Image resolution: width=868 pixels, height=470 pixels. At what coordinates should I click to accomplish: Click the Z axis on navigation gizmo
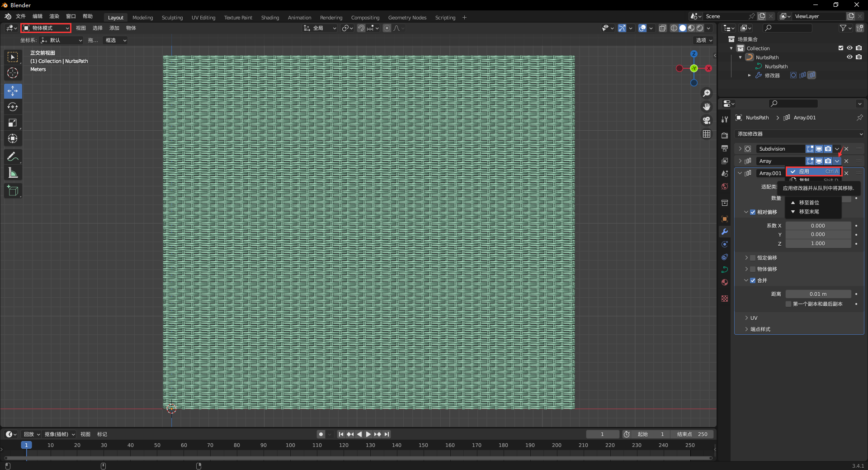(x=694, y=54)
